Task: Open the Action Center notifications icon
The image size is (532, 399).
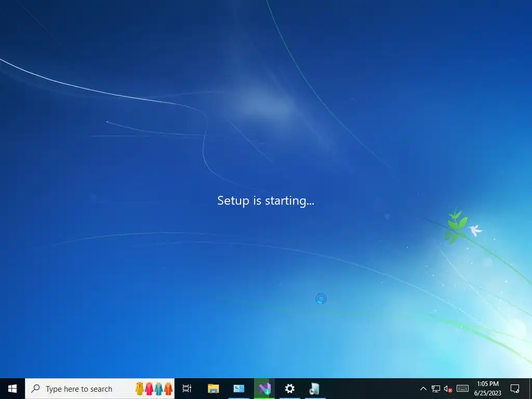Action: coord(515,389)
